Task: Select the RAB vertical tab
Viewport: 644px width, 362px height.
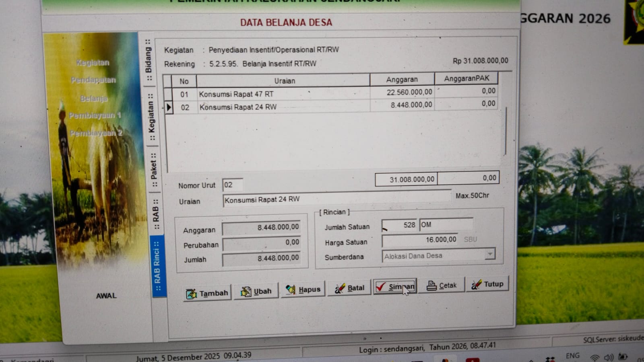Action: coord(156,214)
